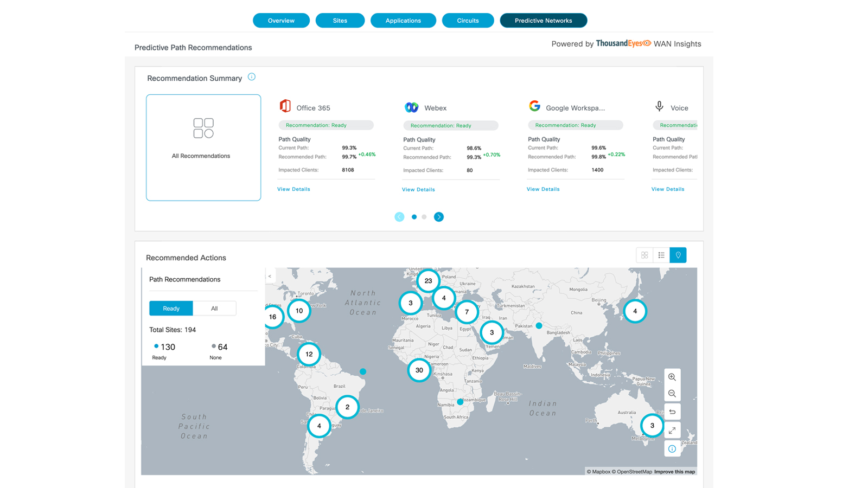Click the Recommendation Summary info icon

[x=252, y=77]
